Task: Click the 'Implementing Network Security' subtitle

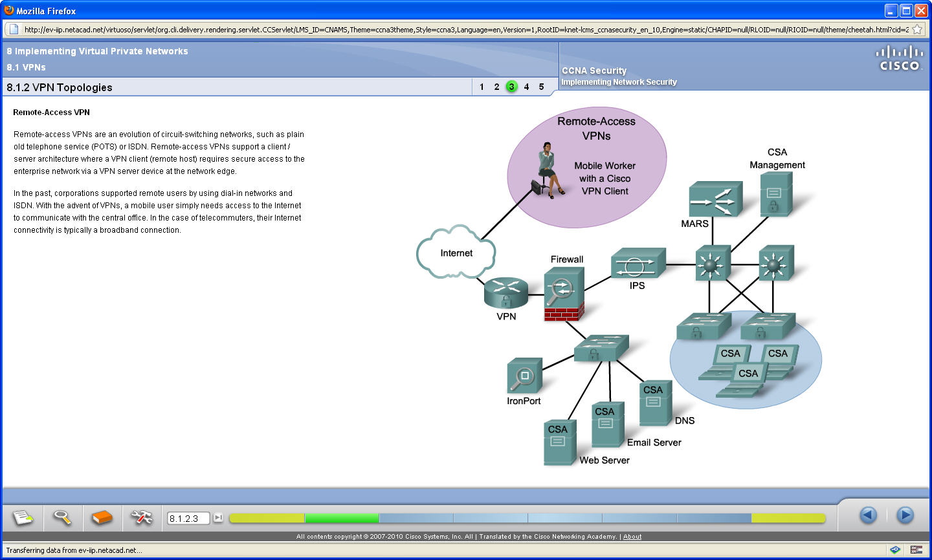Action: tap(619, 82)
